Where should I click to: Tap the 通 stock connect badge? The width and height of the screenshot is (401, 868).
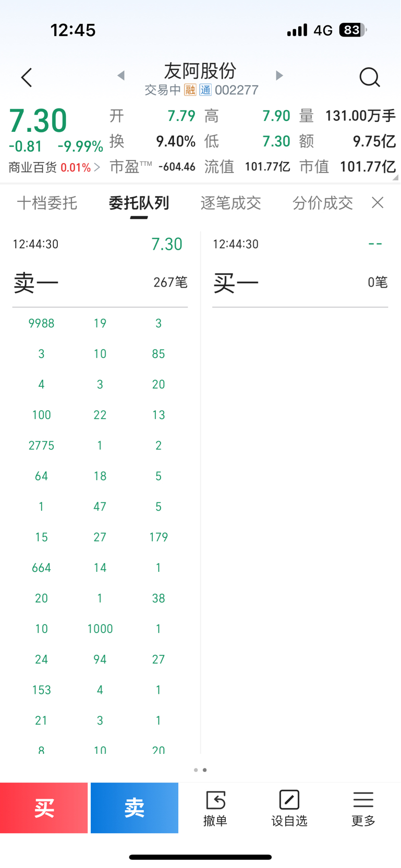coord(205,90)
